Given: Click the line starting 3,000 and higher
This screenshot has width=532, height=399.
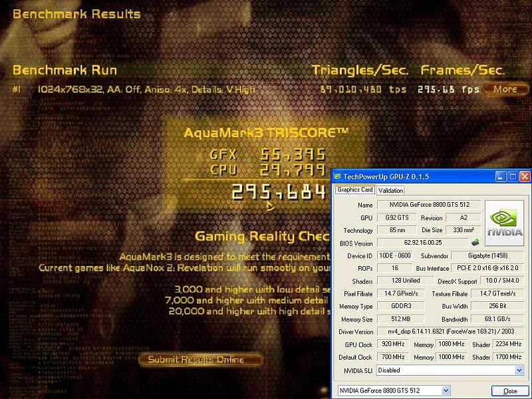Looking at the screenshot, I should coord(253,289).
